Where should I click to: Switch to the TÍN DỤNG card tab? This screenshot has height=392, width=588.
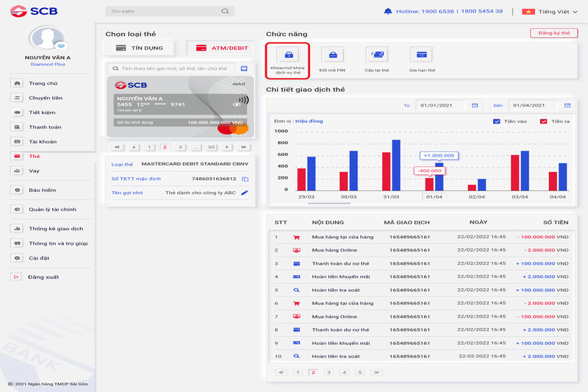[x=140, y=48]
